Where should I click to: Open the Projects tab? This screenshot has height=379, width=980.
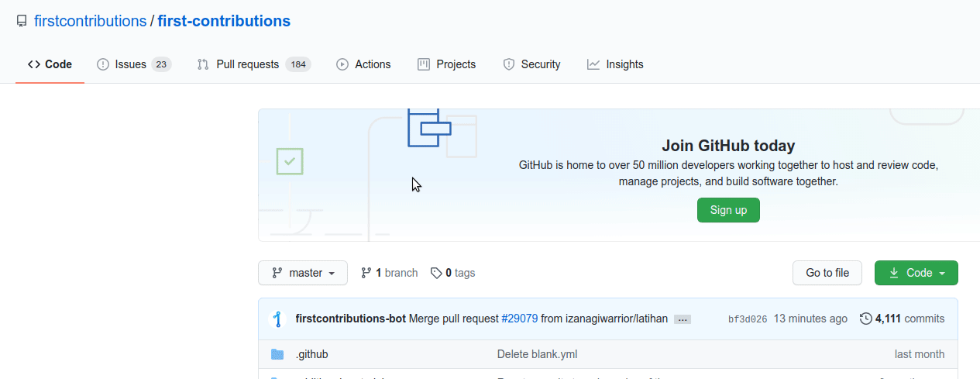(446, 64)
